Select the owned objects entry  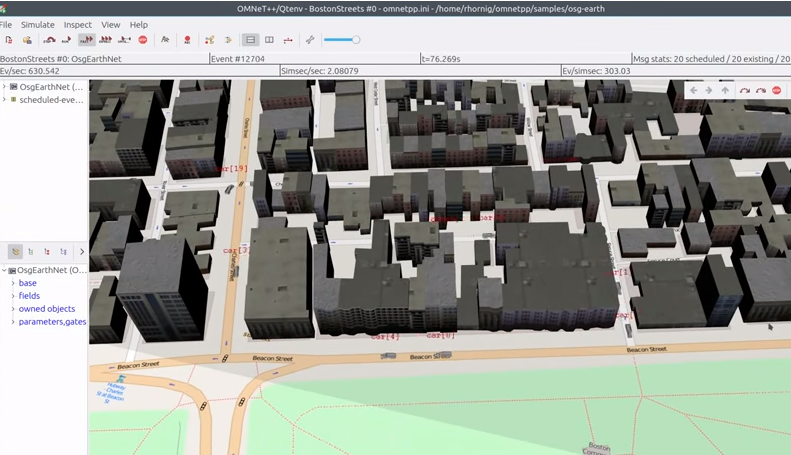[47, 309]
